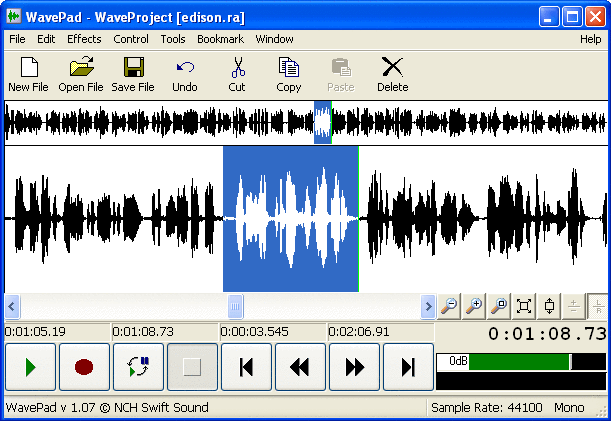The image size is (611, 421).
Task: Copy the selected audio region
Action: [x=289, y=74]
